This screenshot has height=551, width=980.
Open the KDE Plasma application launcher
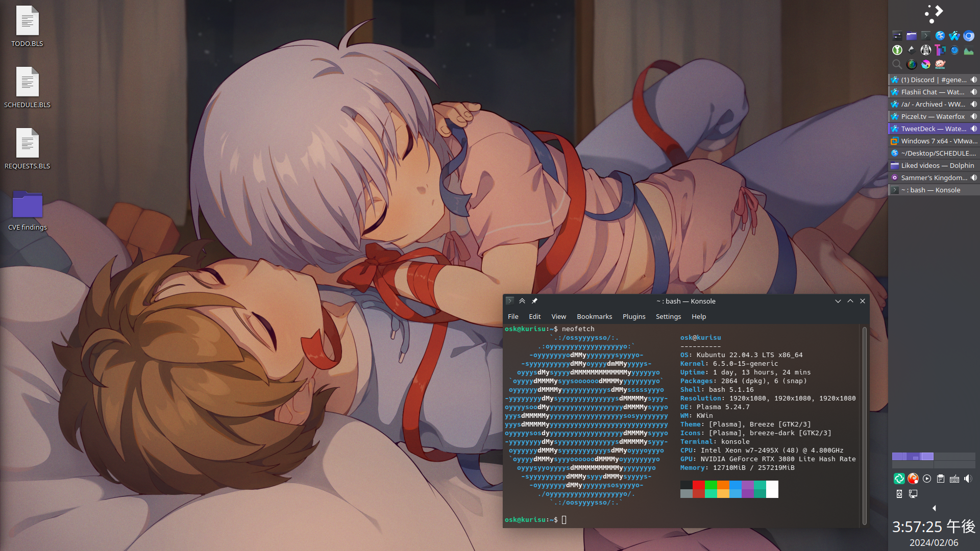tap(934, 13)
